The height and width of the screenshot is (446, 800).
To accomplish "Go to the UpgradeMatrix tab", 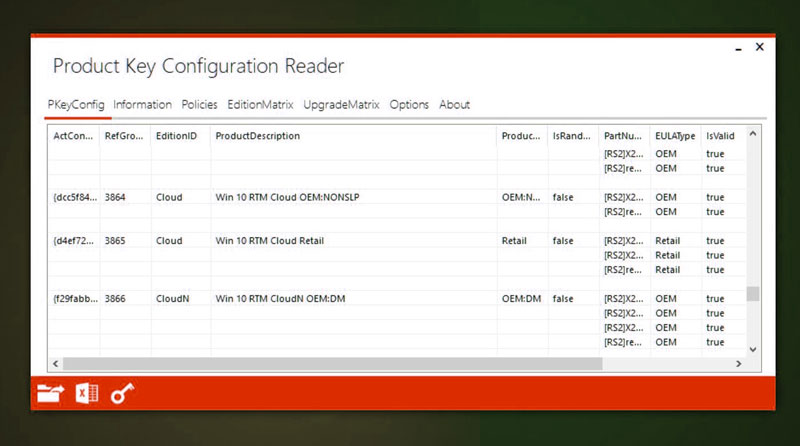I will coord(341,105).
